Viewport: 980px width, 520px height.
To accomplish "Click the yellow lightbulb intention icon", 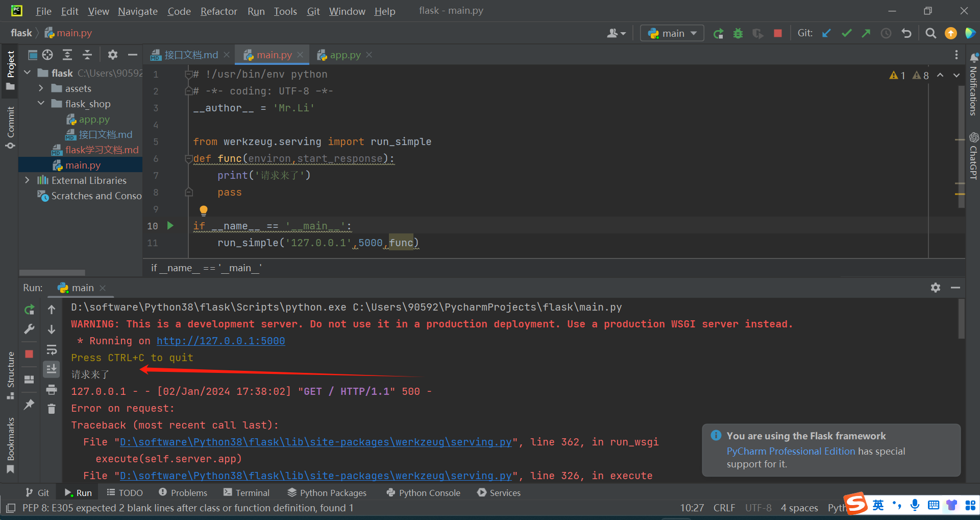I will (204, 210).
